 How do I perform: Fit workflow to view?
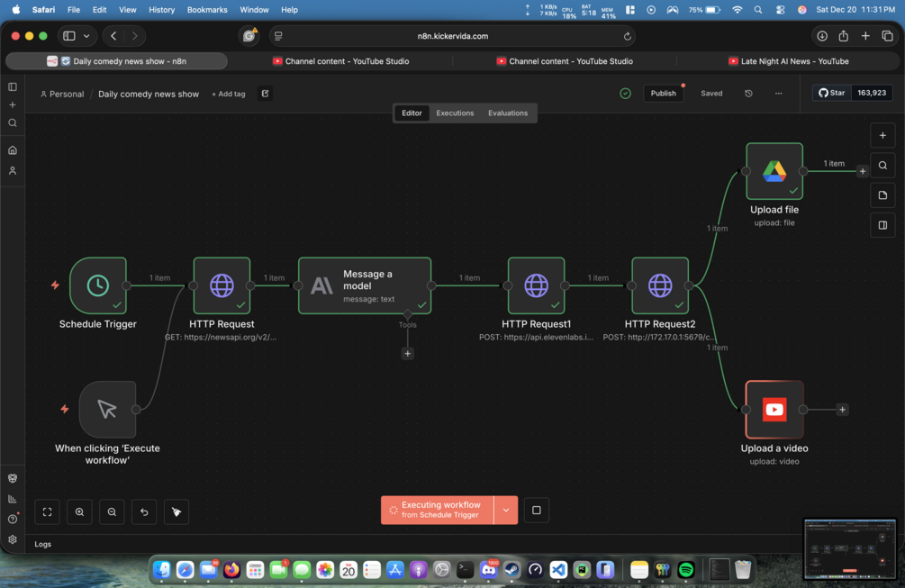pos(48,511)
